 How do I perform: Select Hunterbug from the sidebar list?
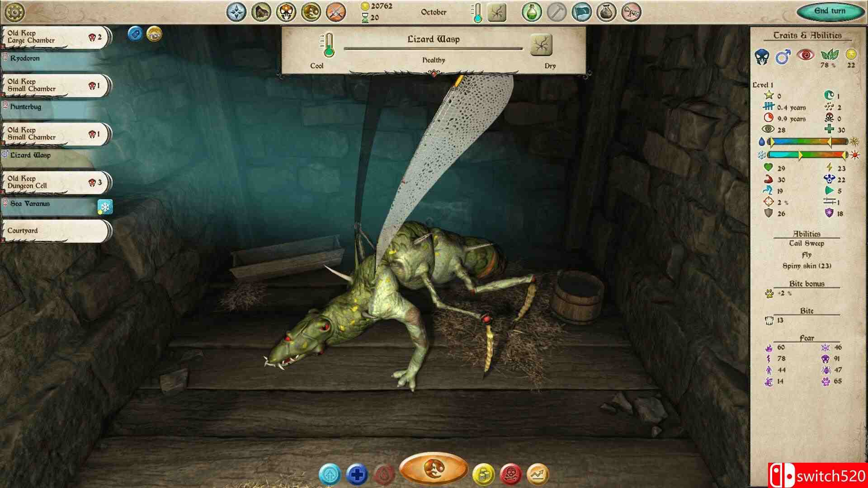tap(45, 107)
